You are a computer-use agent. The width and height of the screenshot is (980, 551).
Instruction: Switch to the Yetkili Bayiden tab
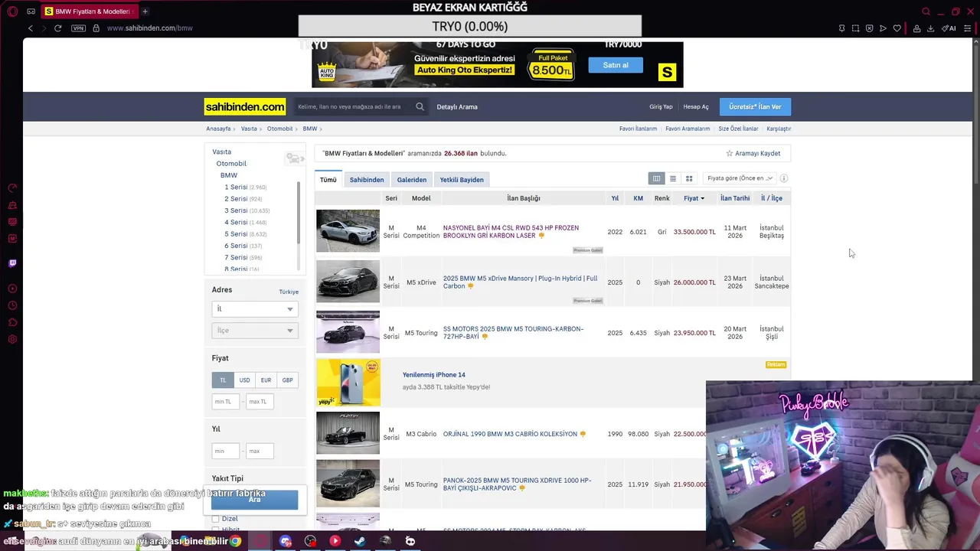click(x=462, y=180)
